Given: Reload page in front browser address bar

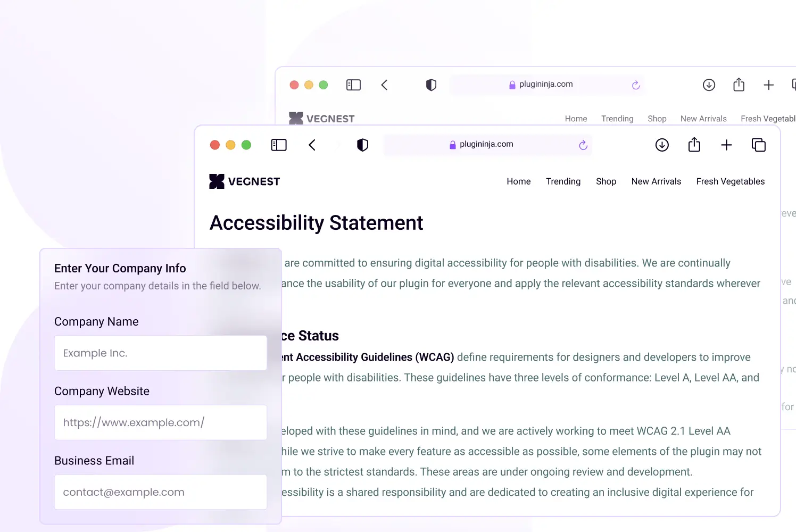Looking at the screenshot, I should click(583, 145).
